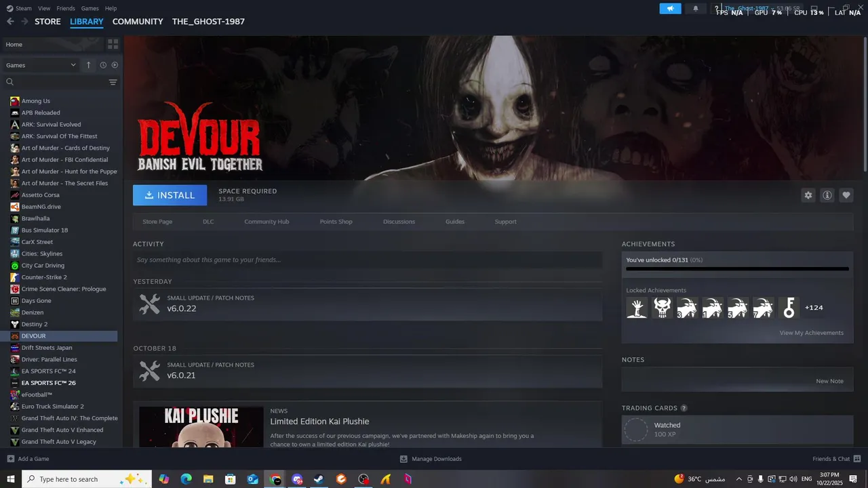Go to the COMMUNITY tab
The image size is (868, 488).
tap(138, 22)
